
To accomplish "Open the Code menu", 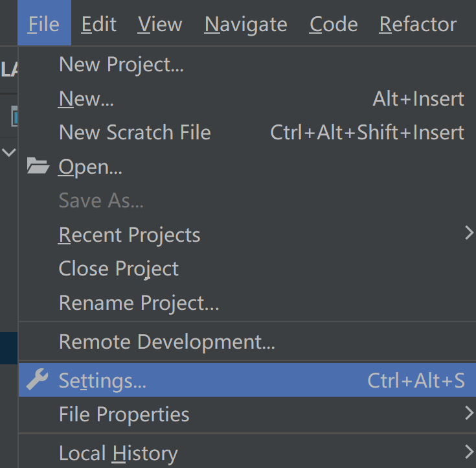I will [334, 24].
